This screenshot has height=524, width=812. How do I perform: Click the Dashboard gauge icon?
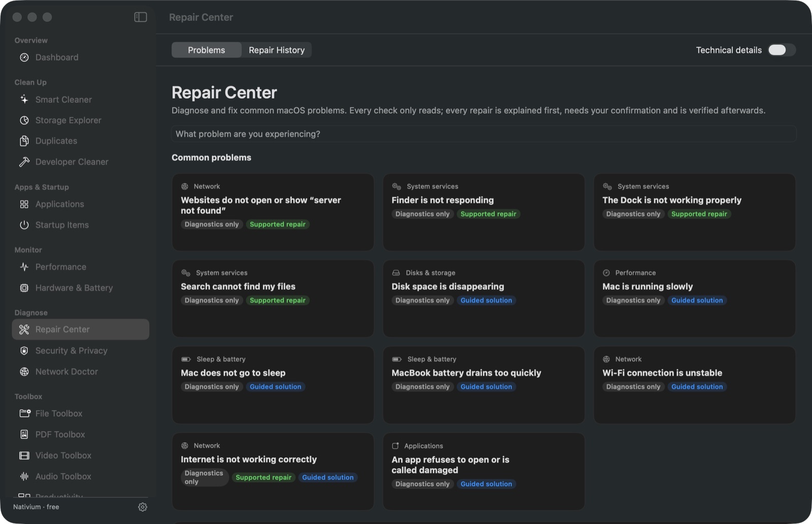24,57
